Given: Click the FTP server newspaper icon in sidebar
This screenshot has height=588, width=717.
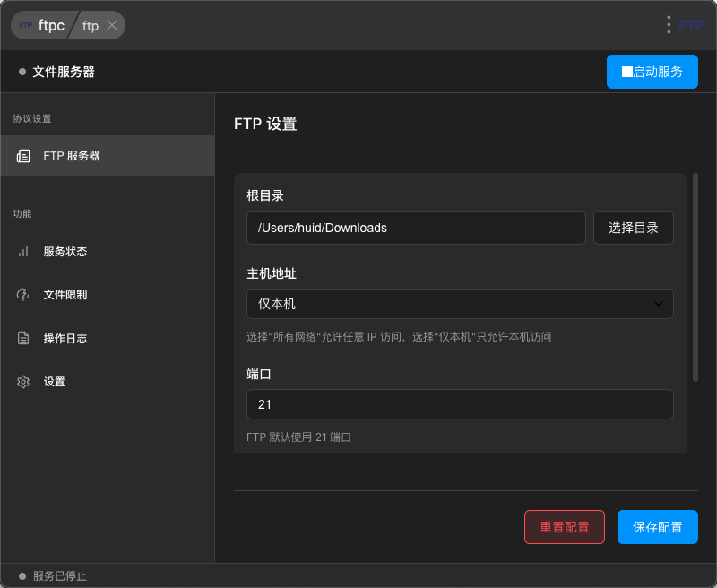Looking at the screenshot, I should tap(23, 156).
